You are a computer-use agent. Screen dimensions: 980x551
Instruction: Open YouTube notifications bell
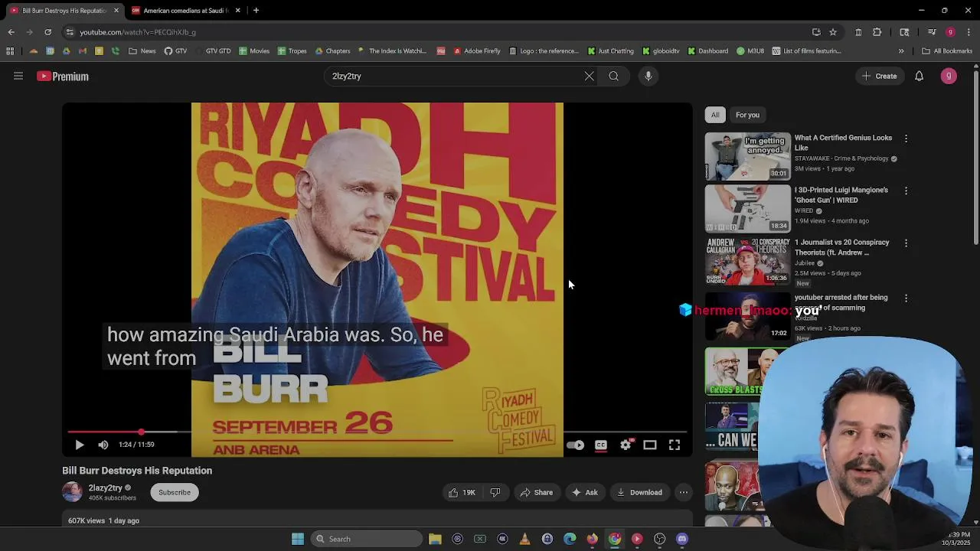919,76
